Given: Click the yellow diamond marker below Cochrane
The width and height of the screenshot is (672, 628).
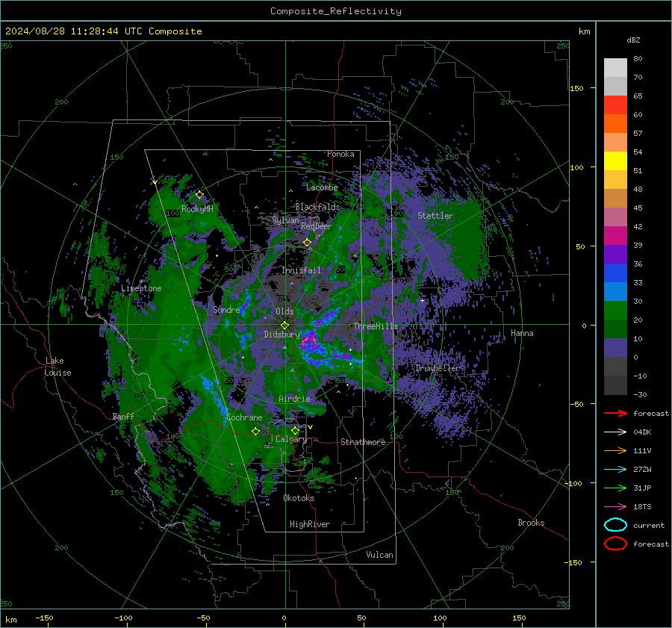Looking at the screenshot, I should 256,431.
